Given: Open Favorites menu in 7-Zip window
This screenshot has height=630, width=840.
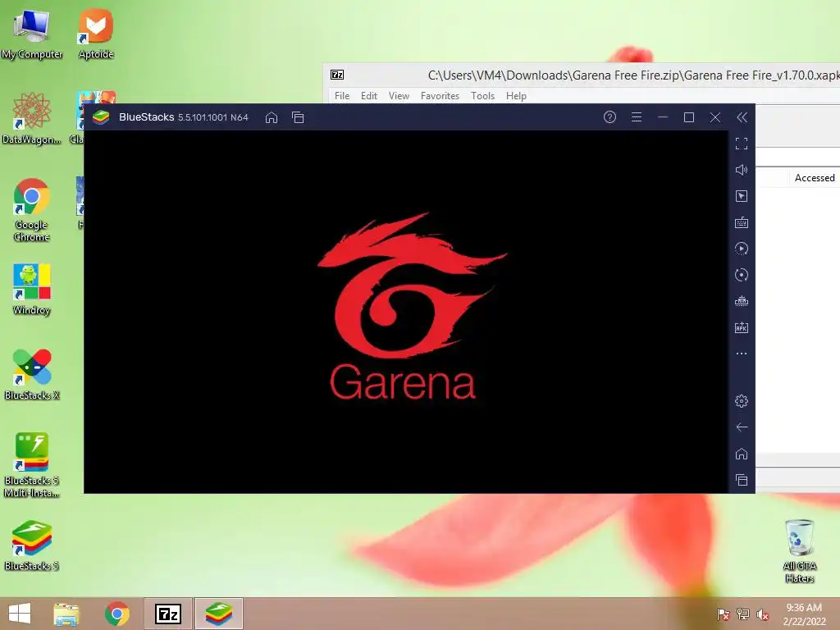Looking at the screenshot, I should [440, 96].
